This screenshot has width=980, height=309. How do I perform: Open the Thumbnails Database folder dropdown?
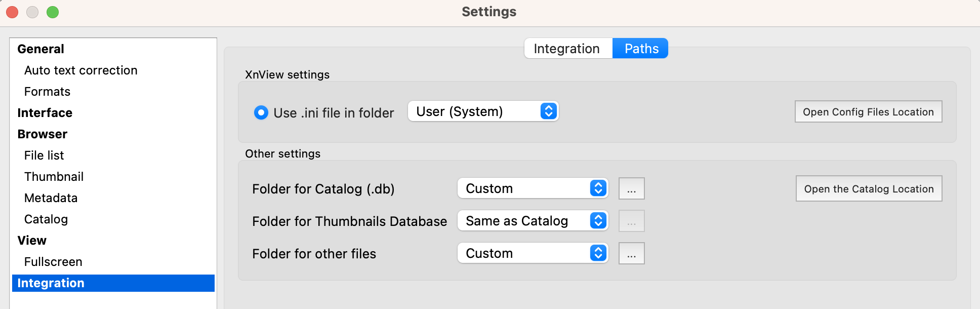pyautogui.click(x=532, y=221)
